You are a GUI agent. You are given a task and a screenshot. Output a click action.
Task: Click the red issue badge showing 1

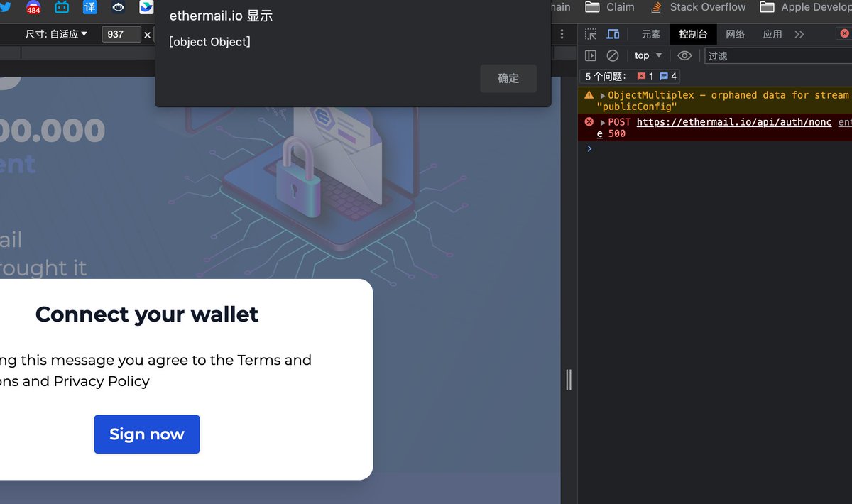645,76
